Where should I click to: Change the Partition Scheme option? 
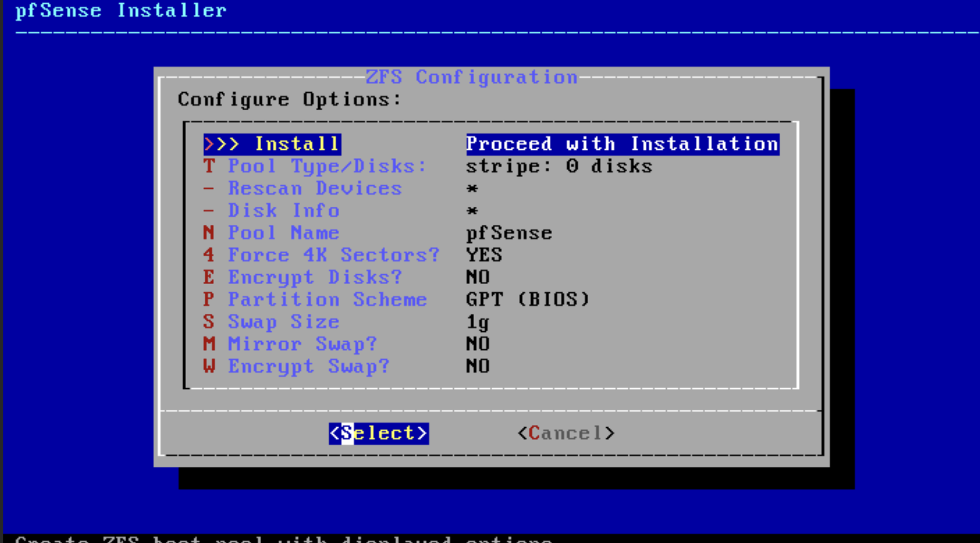[x=315, y=299]
